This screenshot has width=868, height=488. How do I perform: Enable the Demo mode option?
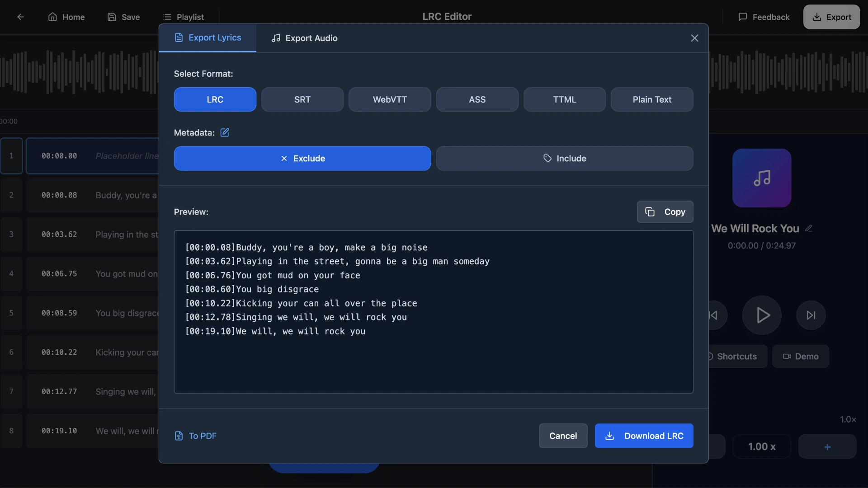(800, 356)
